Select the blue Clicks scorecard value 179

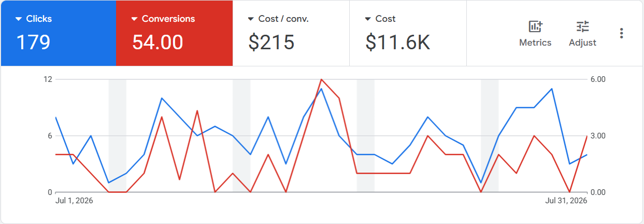[x=33, y=43]
